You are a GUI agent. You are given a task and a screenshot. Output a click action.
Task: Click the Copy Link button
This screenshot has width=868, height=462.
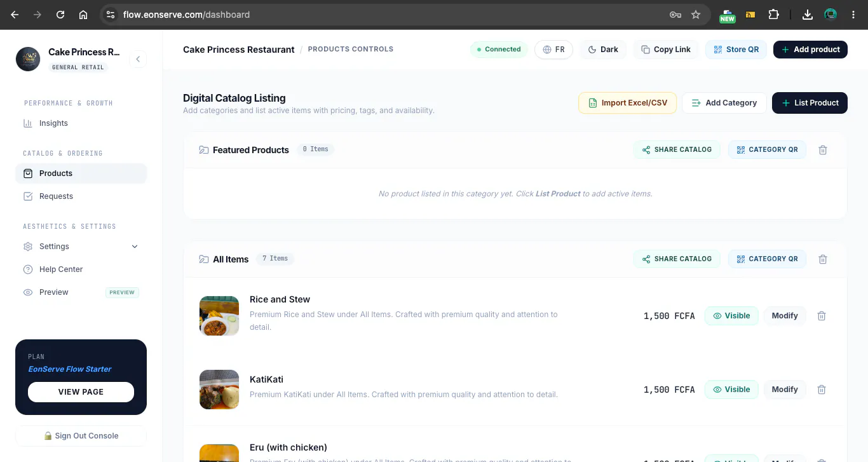pyautogui.click(x=666, y=50)
